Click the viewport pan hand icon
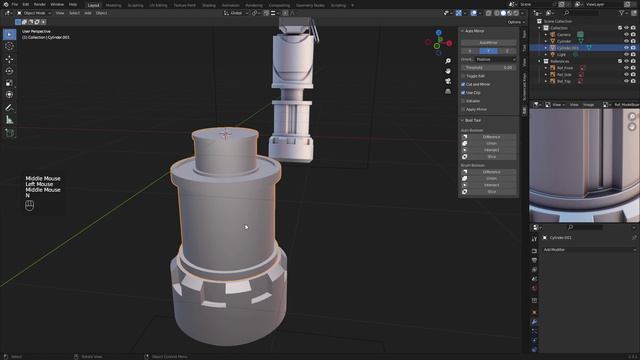Screen dimensions: 640x360 (x=448, y=71)
